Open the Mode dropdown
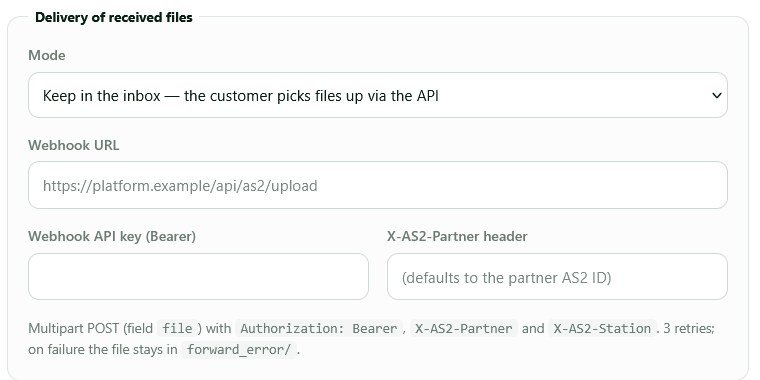 tap(378, 95)
